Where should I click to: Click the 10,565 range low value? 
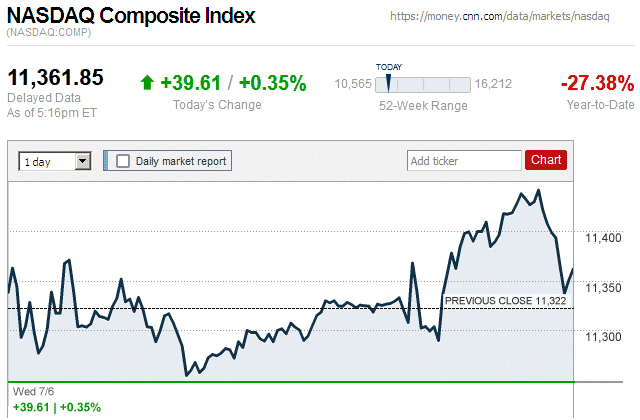pyautogui.click(x=353, y=84)
